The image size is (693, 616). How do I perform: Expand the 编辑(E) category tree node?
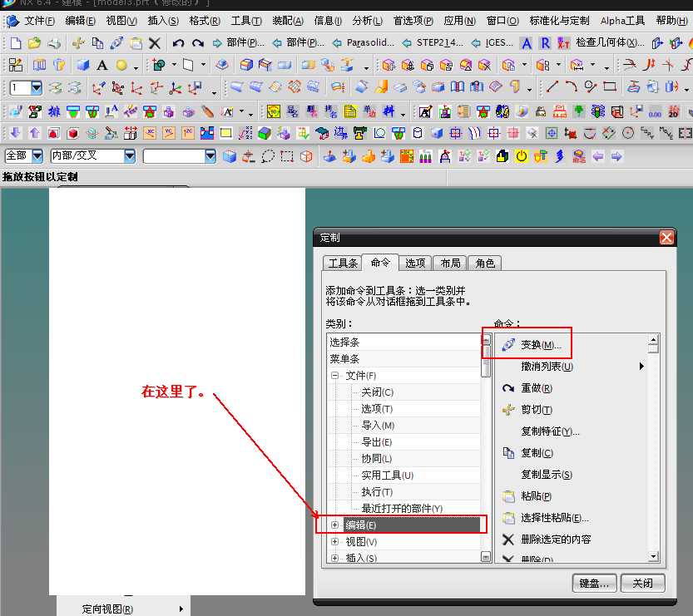pos(334,525)
